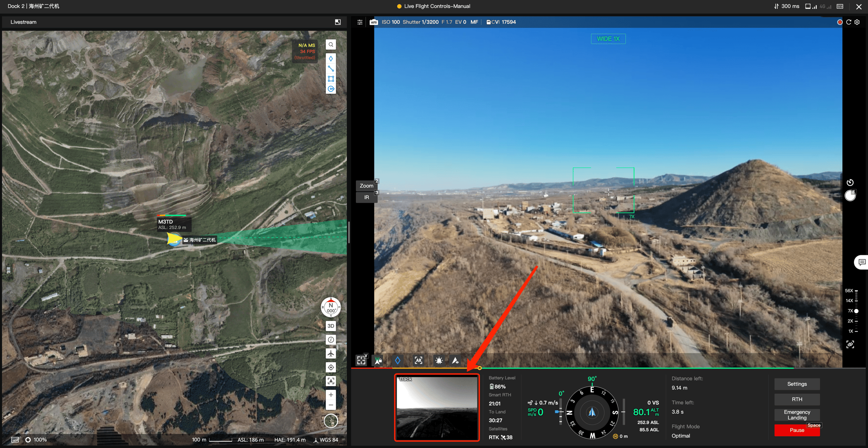Viewport: 868px width, 448px height.
Task: Switch to the Zoom camera tab
Action: pos(366,186)
